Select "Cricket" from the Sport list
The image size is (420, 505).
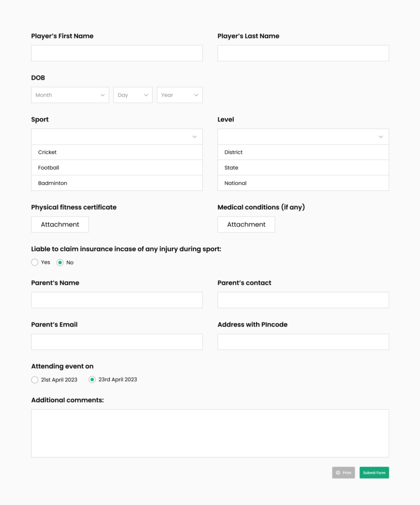pyautogui.click(x=116, y=152)
